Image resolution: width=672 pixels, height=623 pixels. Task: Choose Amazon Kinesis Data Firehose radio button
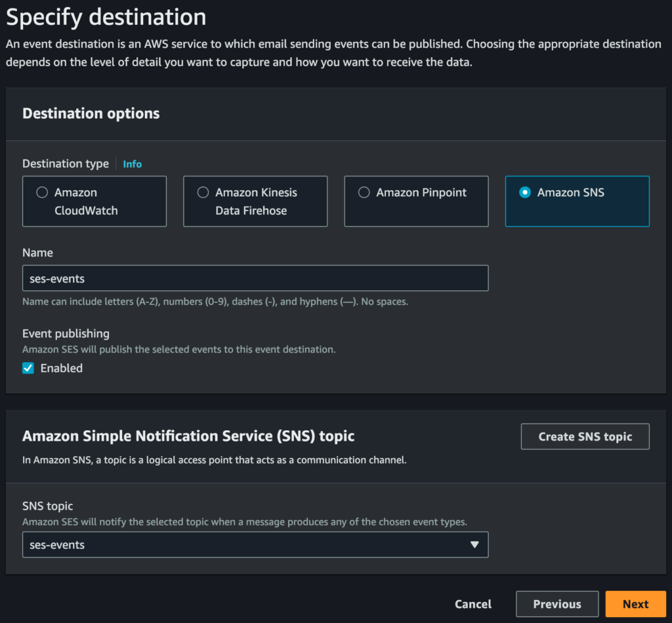(x=203, y=193)
